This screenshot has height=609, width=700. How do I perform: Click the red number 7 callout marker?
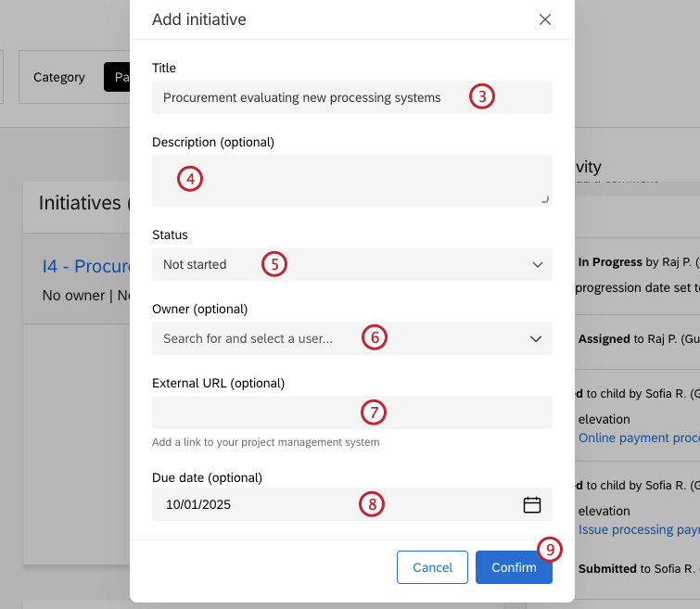click(372, 412)
